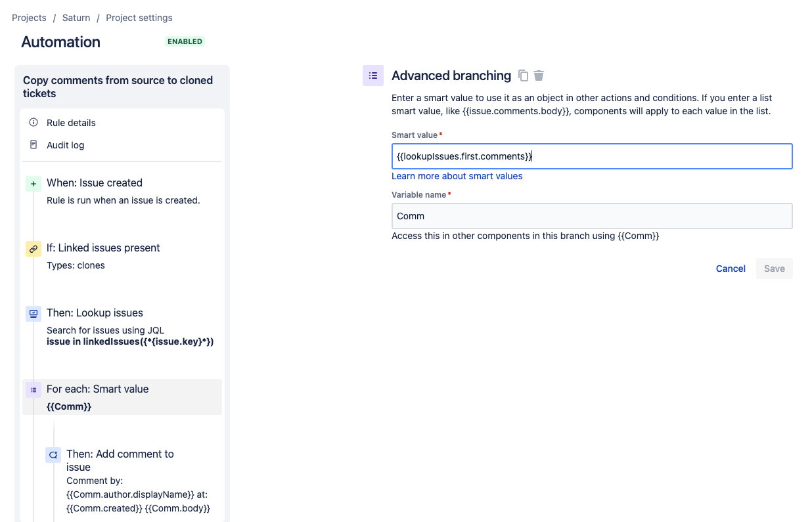Click the refresh icon beside Add comment to issue
The width and height of the screenshot is (812, 522).
coord(53,454)
